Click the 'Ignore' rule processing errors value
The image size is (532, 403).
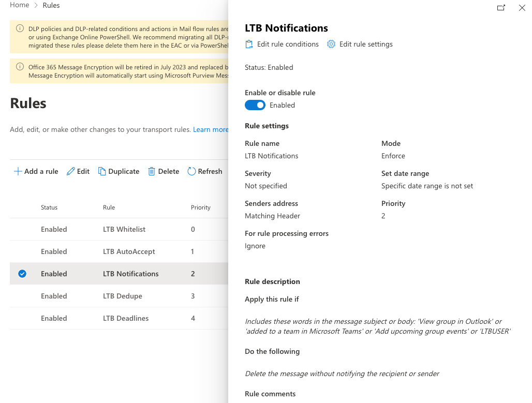tap(255, 246)
